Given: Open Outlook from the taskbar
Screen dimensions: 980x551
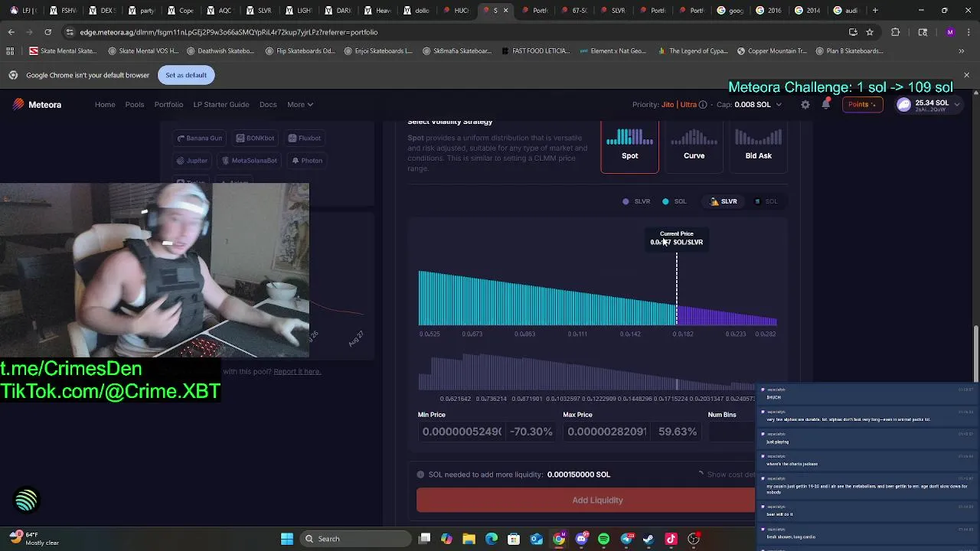Looking at the screenshot, I should [x=537, y=539].
